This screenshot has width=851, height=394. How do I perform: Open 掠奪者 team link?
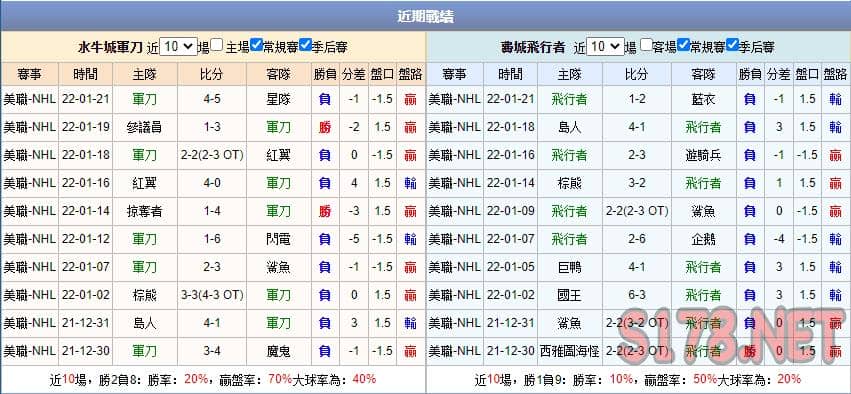[144, 212]
